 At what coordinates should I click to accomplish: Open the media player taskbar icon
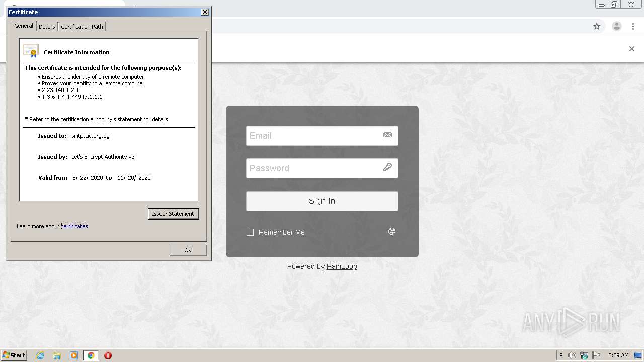[74, 355]
